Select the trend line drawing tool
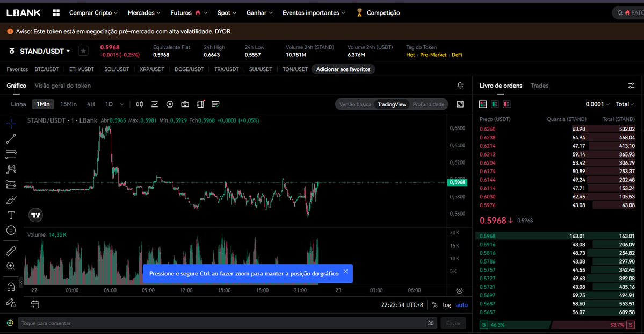Viewport: 644px width, 334px height. (x=11, y=139)
